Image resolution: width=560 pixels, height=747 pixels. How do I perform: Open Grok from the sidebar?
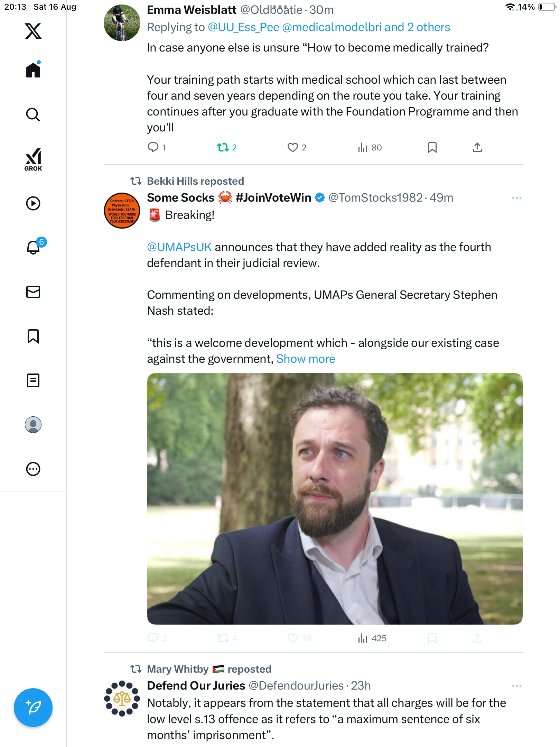pos(33,159)
